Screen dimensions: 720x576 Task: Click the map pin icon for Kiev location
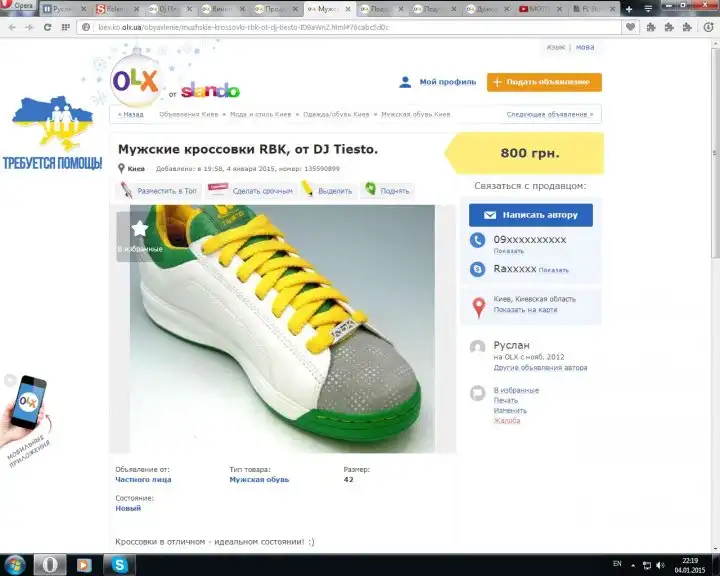click(478, 305)
